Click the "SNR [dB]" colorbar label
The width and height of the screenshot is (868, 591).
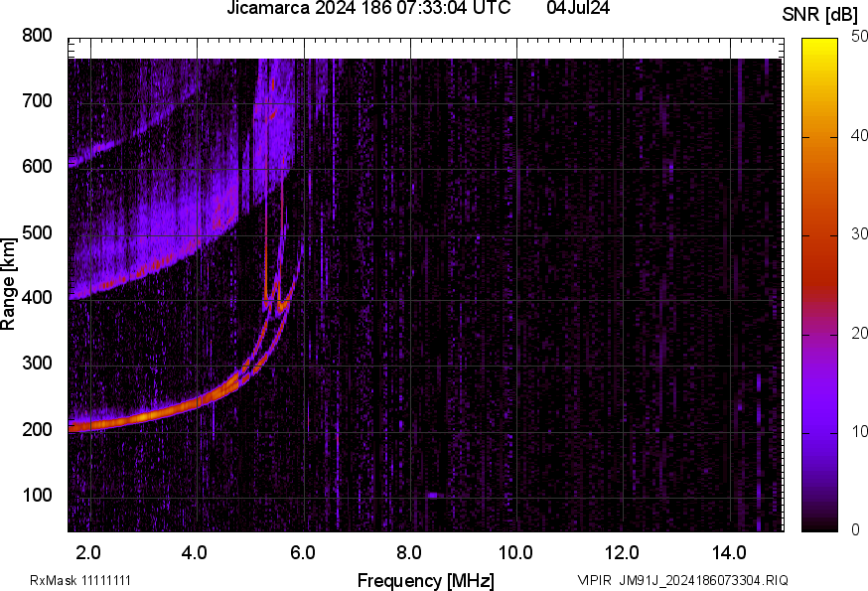pos(820,15)
